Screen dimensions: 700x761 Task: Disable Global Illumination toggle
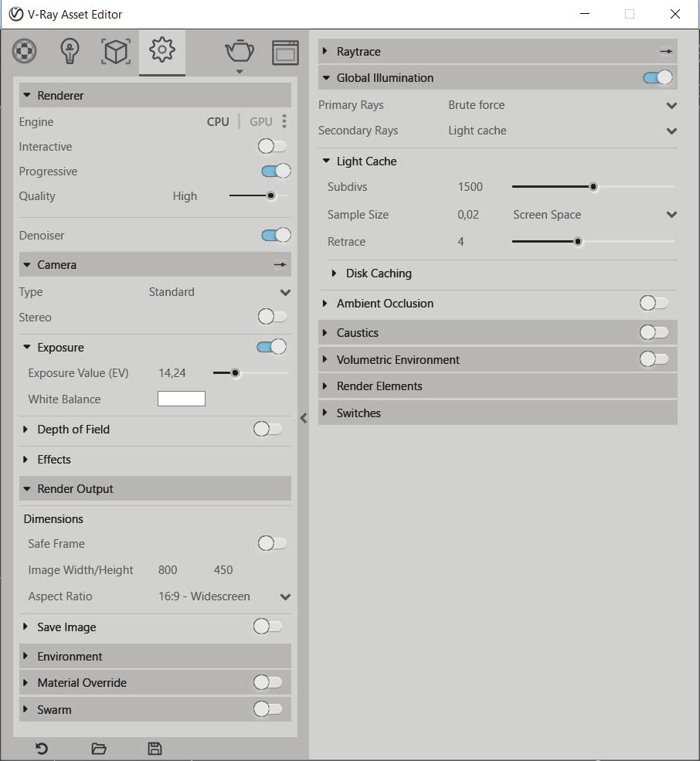pos(658,78)
